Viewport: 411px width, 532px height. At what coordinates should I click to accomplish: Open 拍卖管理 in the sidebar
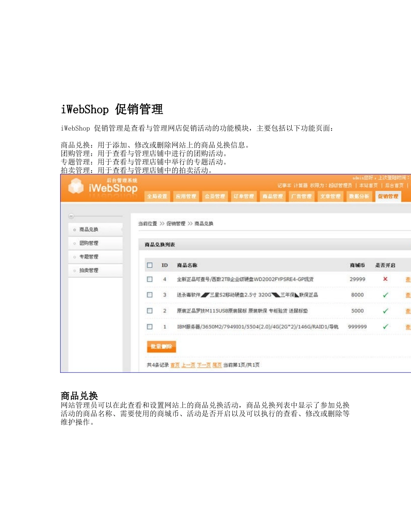[x=96, y=270]
